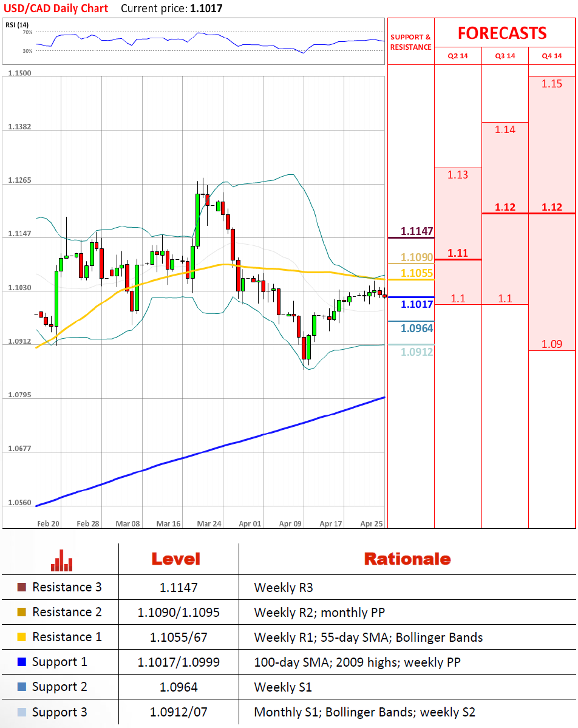Select the Q4 14 forecast column header

552,56
